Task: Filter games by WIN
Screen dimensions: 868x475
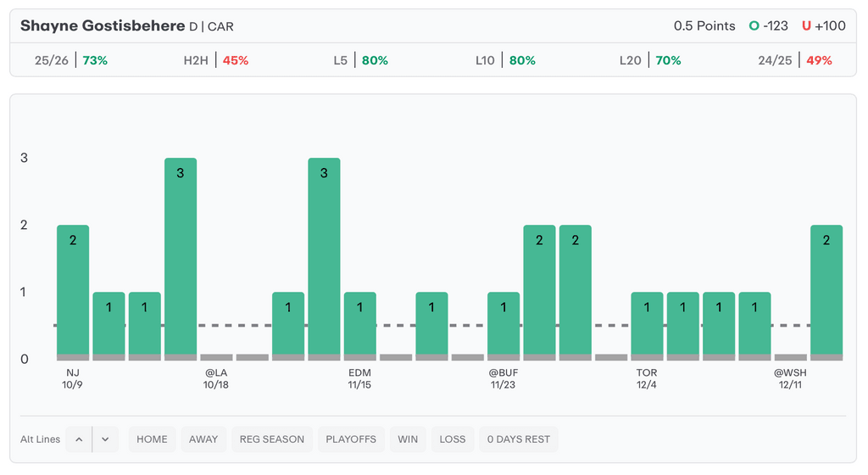Action: [x=408, y=439]
